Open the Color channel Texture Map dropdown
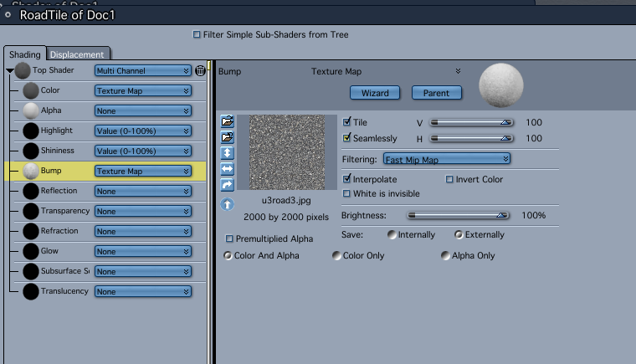636x364 pixels. 143,91
